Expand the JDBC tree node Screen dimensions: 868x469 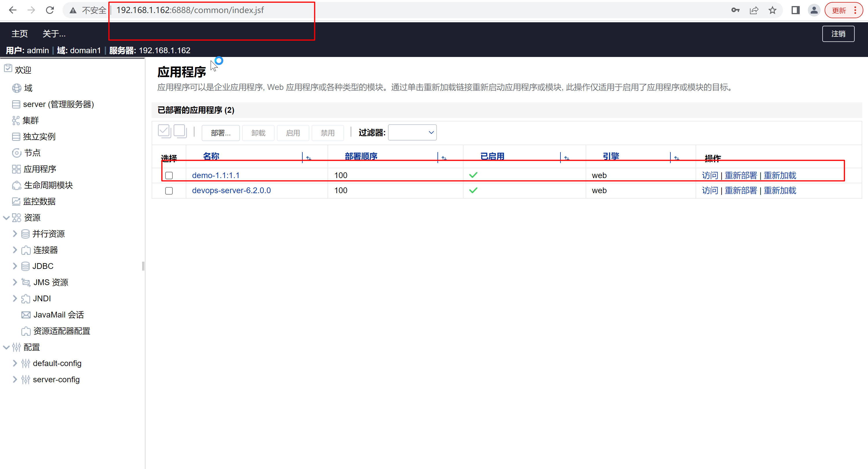(x=14, y=266)
